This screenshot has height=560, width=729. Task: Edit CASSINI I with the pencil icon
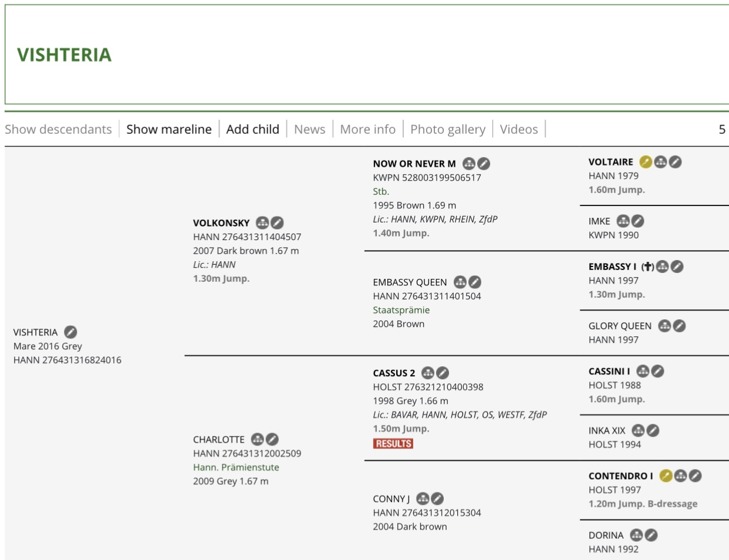coord(657,371)
